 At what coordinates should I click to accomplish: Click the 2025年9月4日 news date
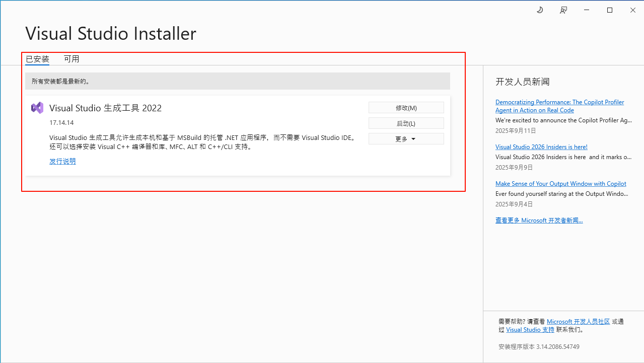tap(514, 204)
